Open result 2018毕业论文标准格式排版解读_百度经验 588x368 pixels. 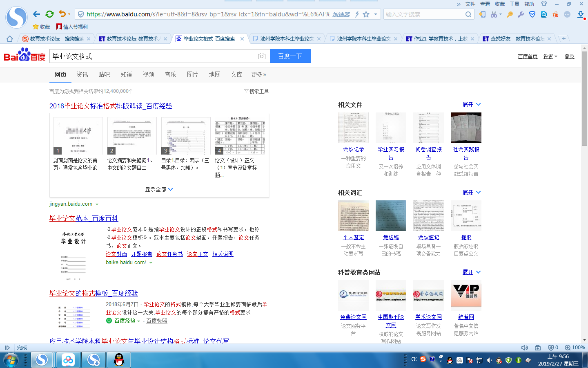(111, 106)
